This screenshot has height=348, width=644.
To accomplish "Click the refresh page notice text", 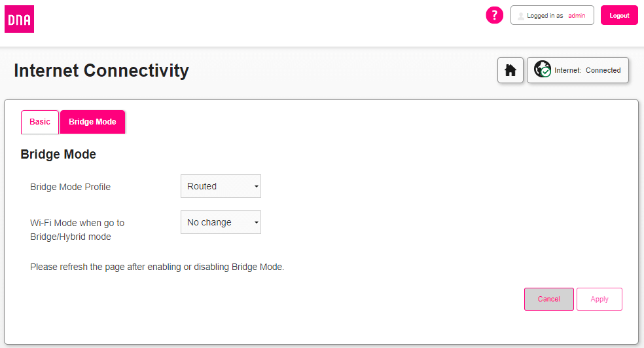I will point(157,267).
